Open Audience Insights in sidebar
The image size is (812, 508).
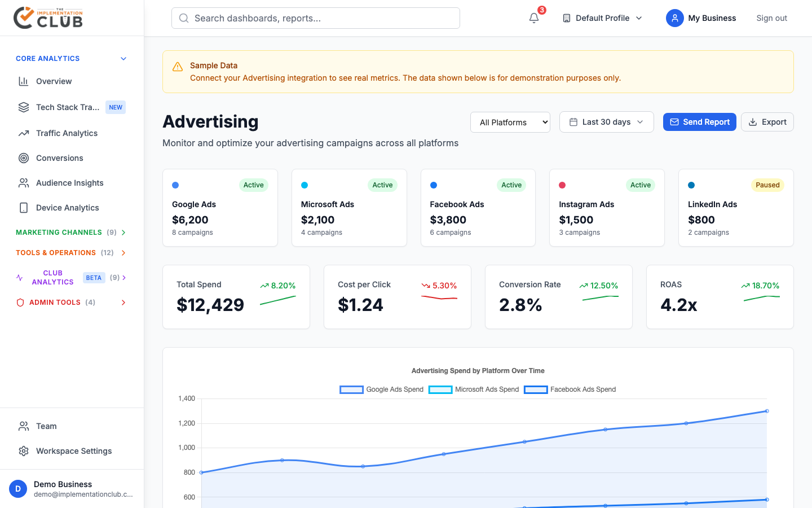coord(69,183)
